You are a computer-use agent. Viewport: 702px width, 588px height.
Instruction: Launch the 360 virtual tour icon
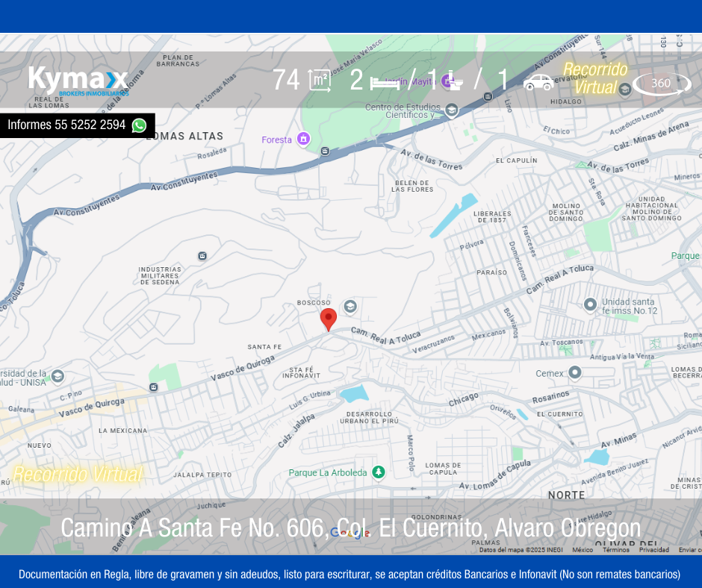coord(661,84)
